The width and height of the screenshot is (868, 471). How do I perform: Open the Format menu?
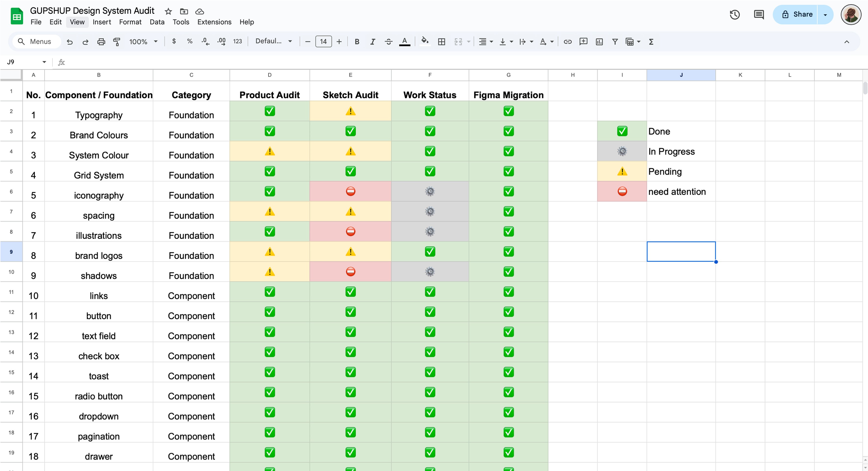point(130,22)
